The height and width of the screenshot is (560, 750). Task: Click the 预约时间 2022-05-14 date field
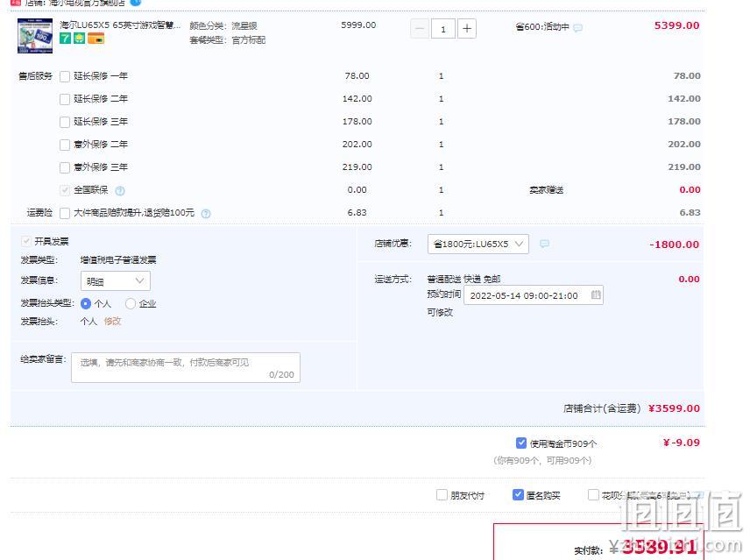534,295
